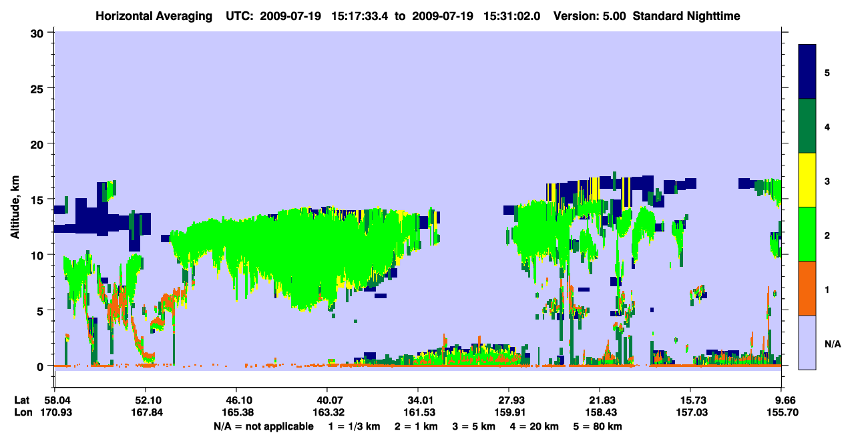Image resolution: width=868 pixels, height=445 pixels.
Task: Click the longitude value 158.43
Action: point(600,412)
